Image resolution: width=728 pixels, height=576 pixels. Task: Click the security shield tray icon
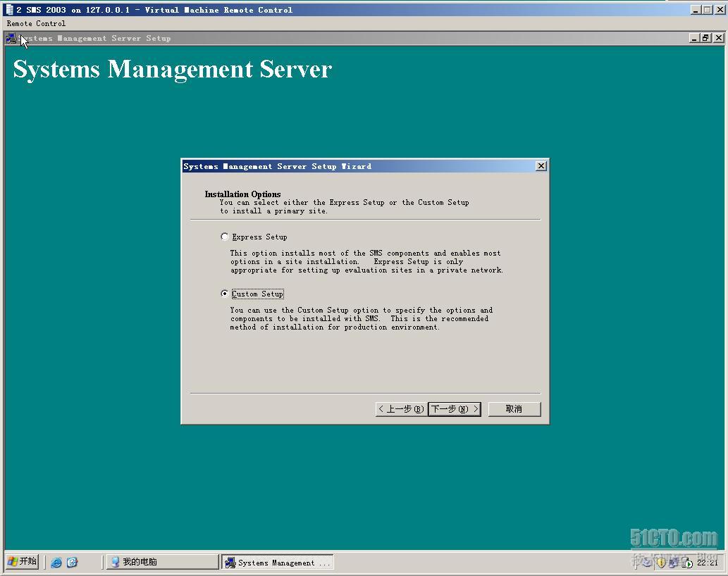click(660, 563)
